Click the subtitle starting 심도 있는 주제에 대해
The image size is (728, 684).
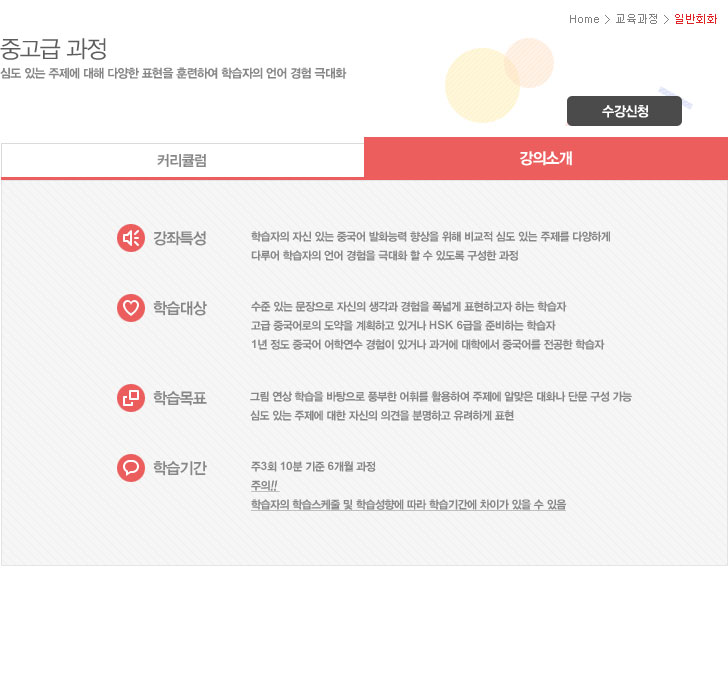click(173, 73)
